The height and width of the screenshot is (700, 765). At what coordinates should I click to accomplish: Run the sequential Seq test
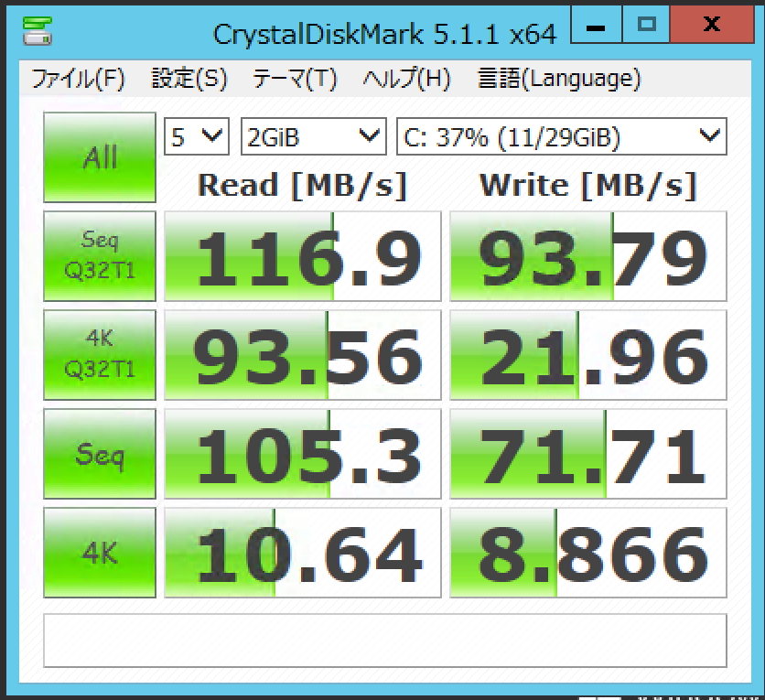pos(99,454)
